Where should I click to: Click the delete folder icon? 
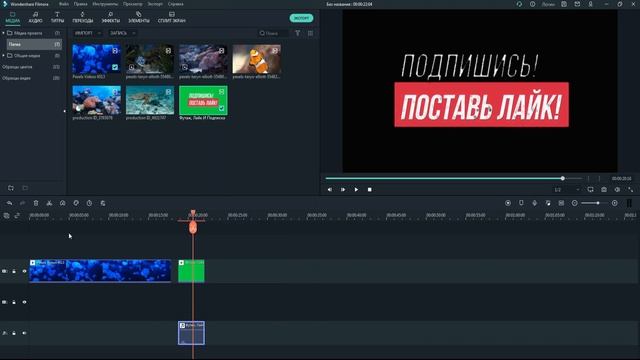(x=25, y=188)
